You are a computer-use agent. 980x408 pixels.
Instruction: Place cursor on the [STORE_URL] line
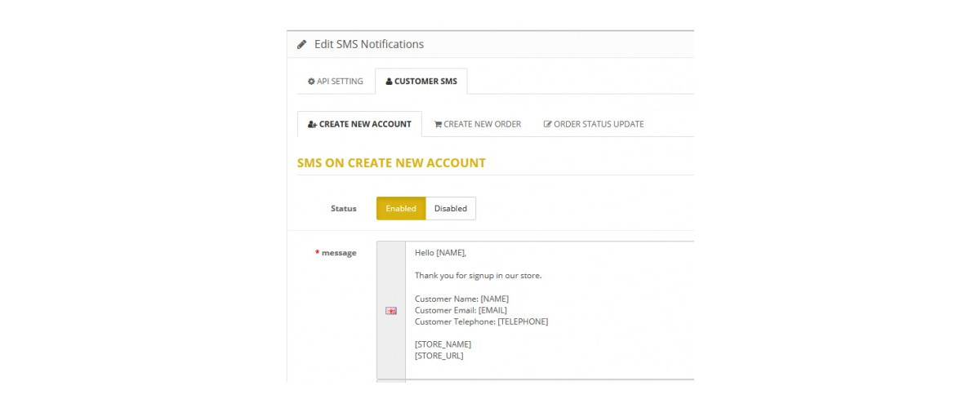(439, 356)
